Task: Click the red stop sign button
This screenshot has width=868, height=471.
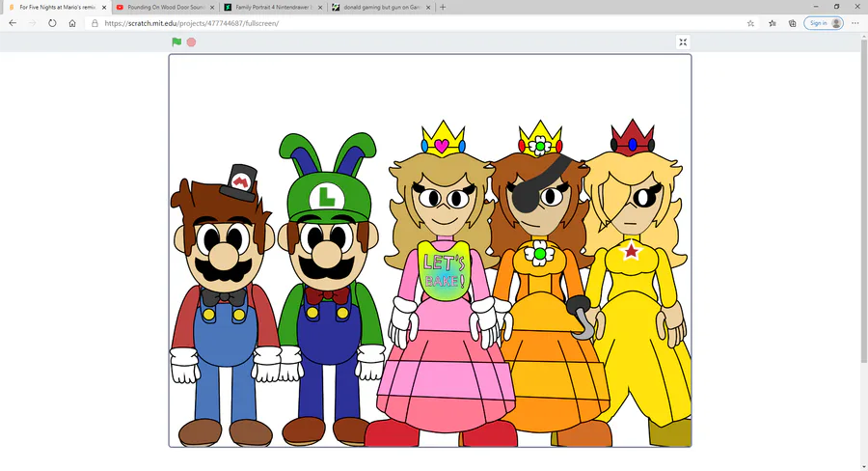Action: pyautogui.click(x=191, y=42)
